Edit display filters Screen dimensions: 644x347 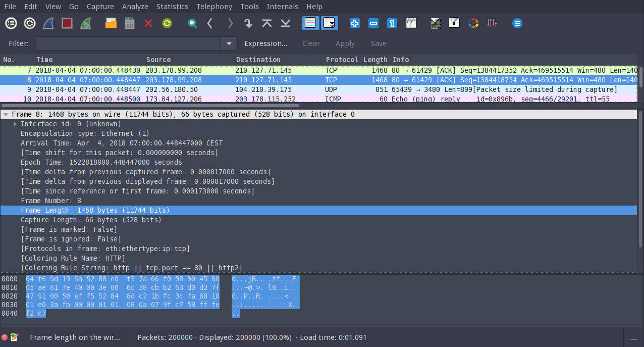coord(454,23)
